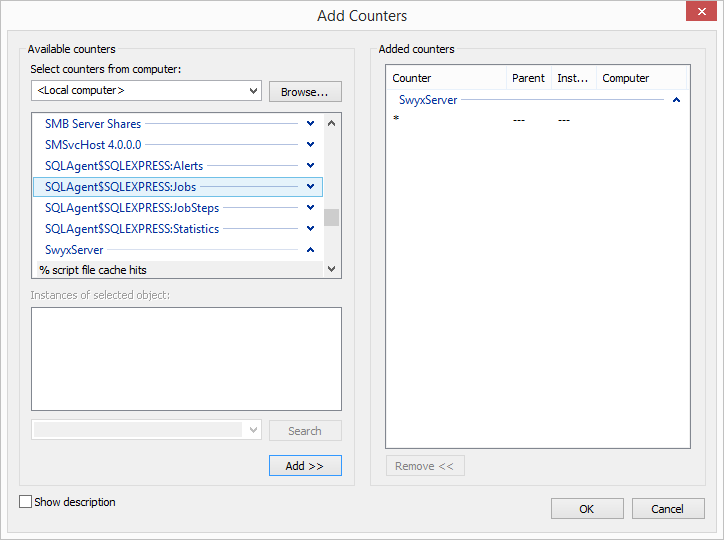Expand SMSvcHost 4.0.0.0 chevron arrow

pyautogui.click(x=310, y=145)
